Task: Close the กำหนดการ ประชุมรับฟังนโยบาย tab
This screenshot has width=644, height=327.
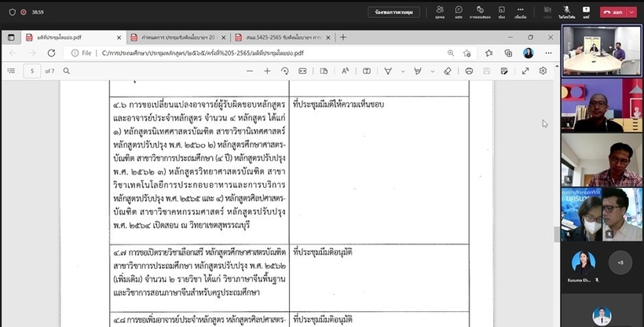Action: [223, 38]
